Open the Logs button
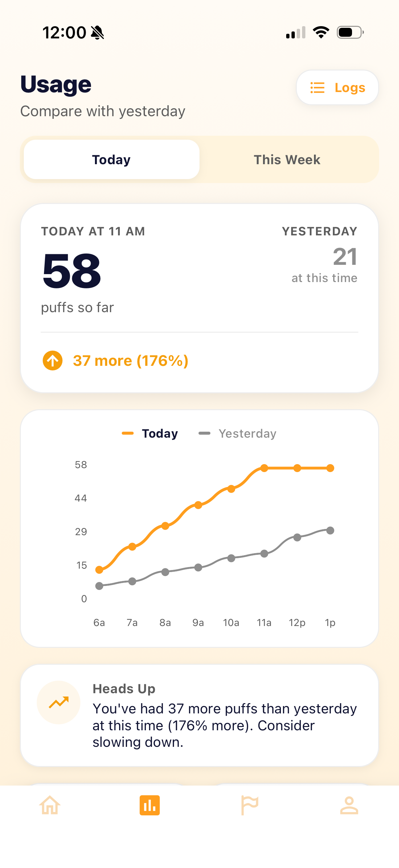The image size is (399, 868). 337,88
